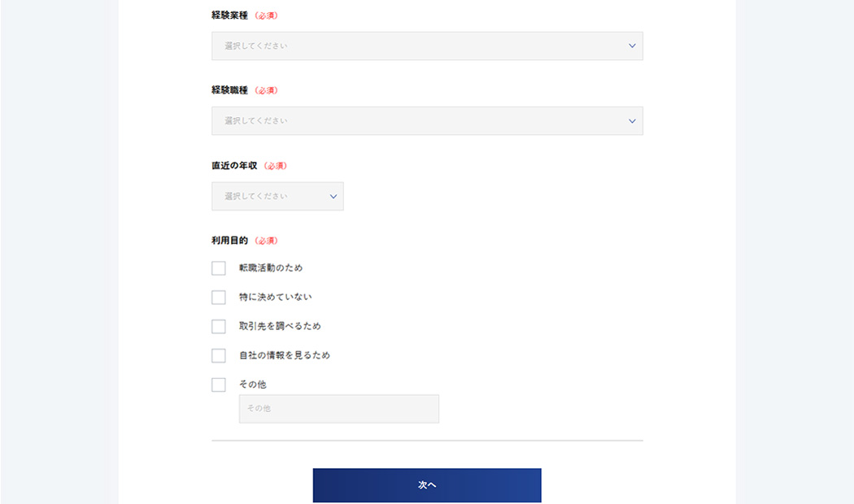Open the 直近の年収 dropdown

(x=277, y=196)
